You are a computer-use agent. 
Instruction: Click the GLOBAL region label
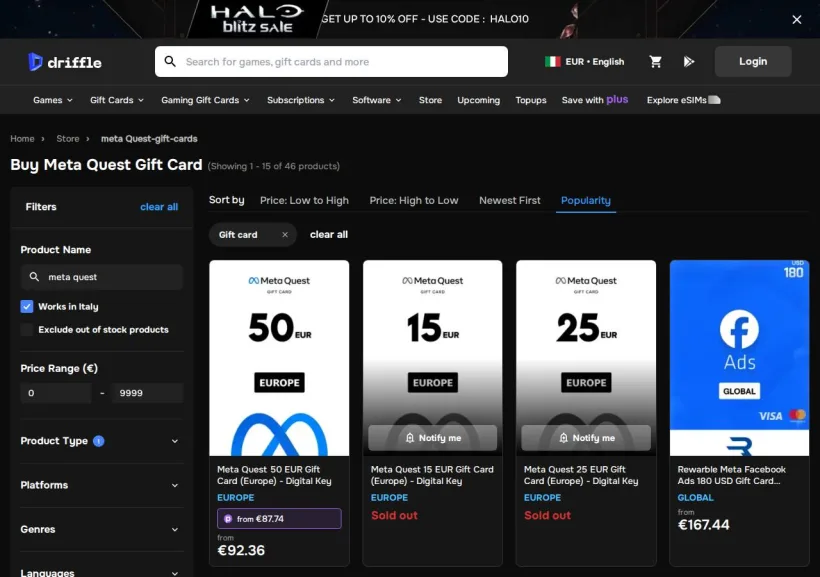[695, 497]
